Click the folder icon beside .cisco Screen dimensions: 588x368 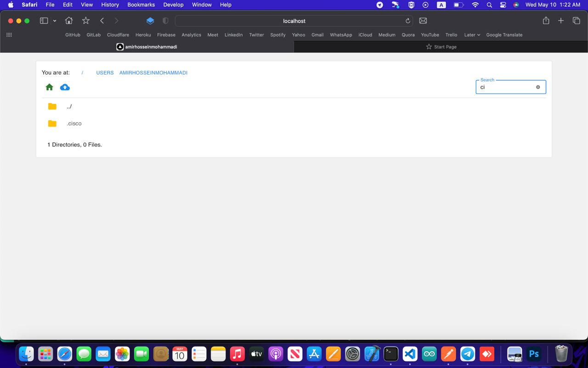(x=52, y=123)
